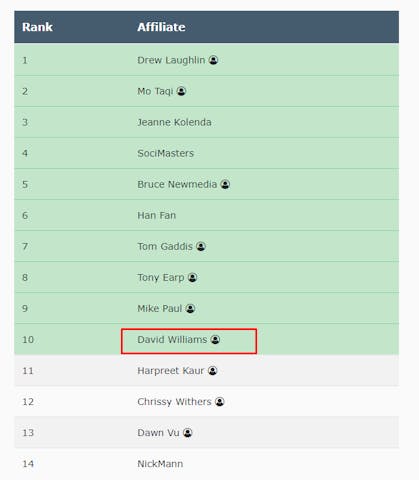The width and height of the screenshot is (419, 480).
Task: Open the profile icon next to Mo Taqi
Action: [x=181, y=91]
